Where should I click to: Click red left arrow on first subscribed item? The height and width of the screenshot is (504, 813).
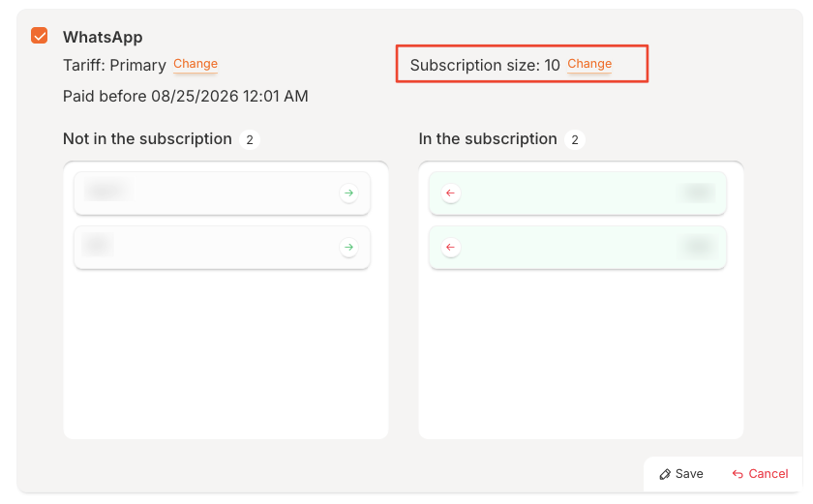[x=450, y=193]
